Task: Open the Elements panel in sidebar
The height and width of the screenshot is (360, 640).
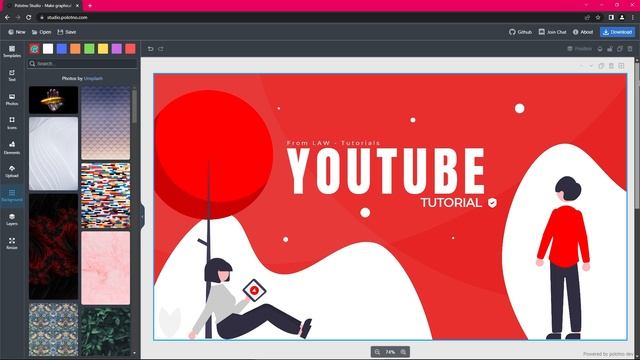Action: (x=12, y=147)
